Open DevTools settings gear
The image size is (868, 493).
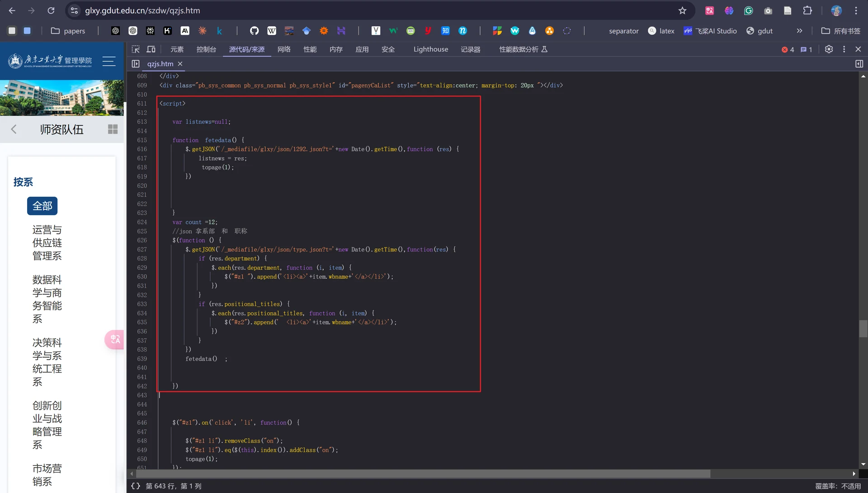pyautogui.click(x=829, y=49)
